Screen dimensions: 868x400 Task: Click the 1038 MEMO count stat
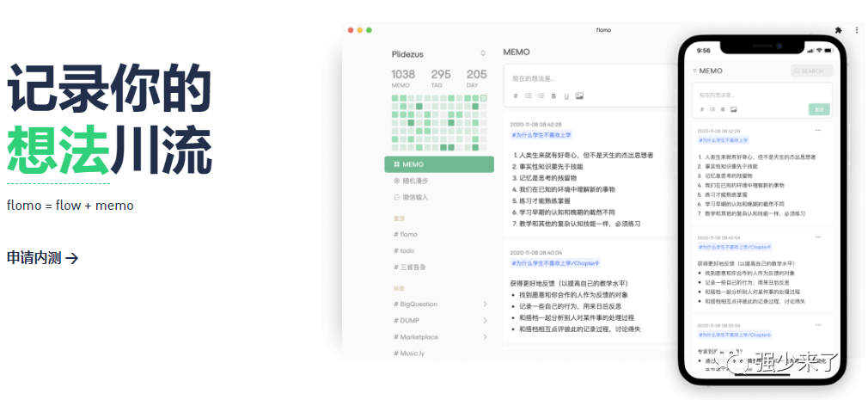(x=403, y=78)
